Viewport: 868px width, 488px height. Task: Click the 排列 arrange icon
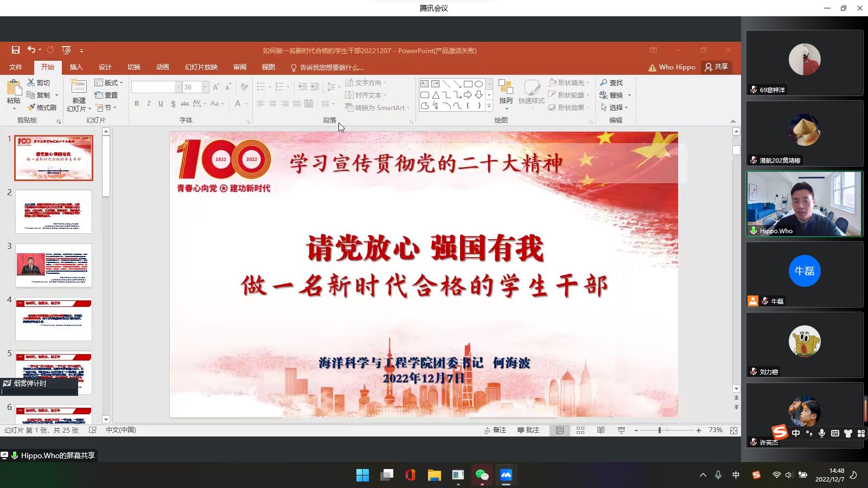506,87
